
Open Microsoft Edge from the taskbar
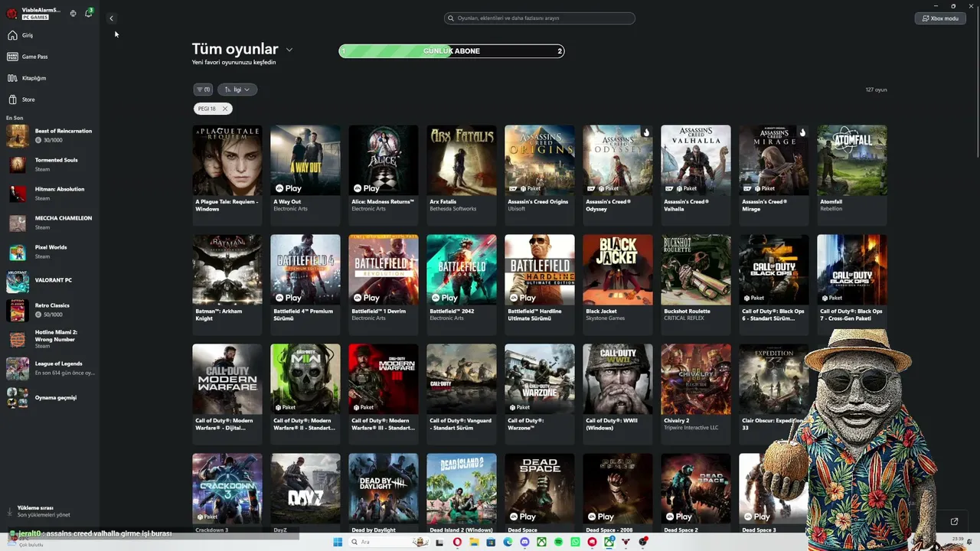click(x=508, y=542)
